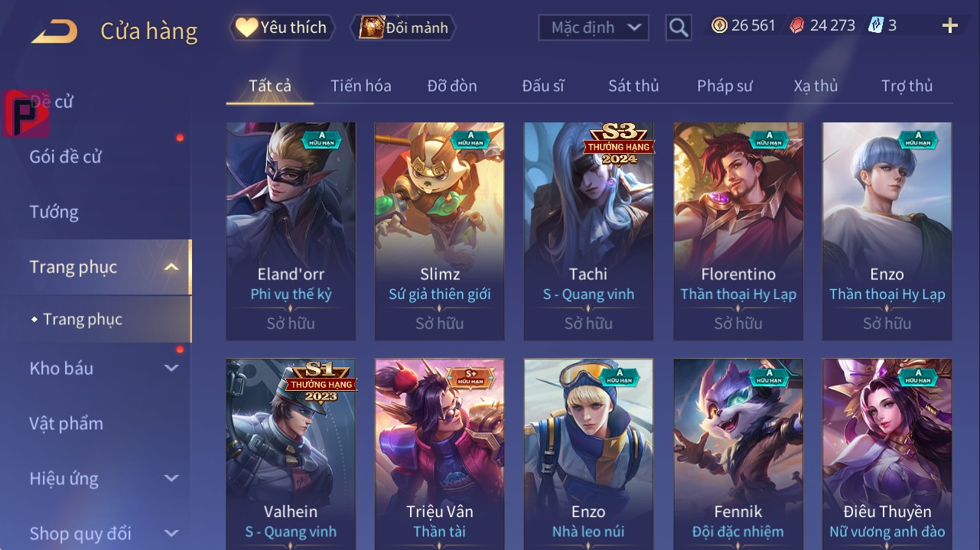Screen dimensions: 980x550
Task: Click the gold coin currency icon
Action: click(719, 25)
